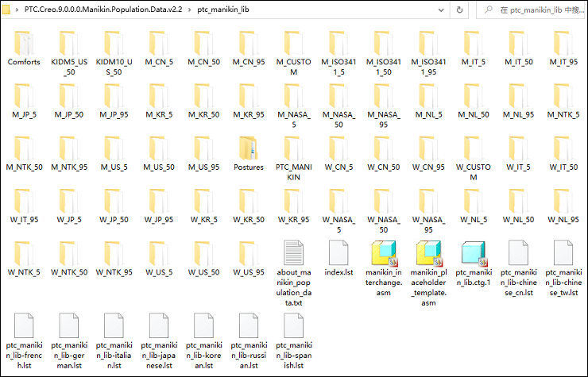Select the W_CN_5 folder label
Image resolution: width=588 pixels, height=377 pixels.
pyautogui.click(x=338, y=167)
